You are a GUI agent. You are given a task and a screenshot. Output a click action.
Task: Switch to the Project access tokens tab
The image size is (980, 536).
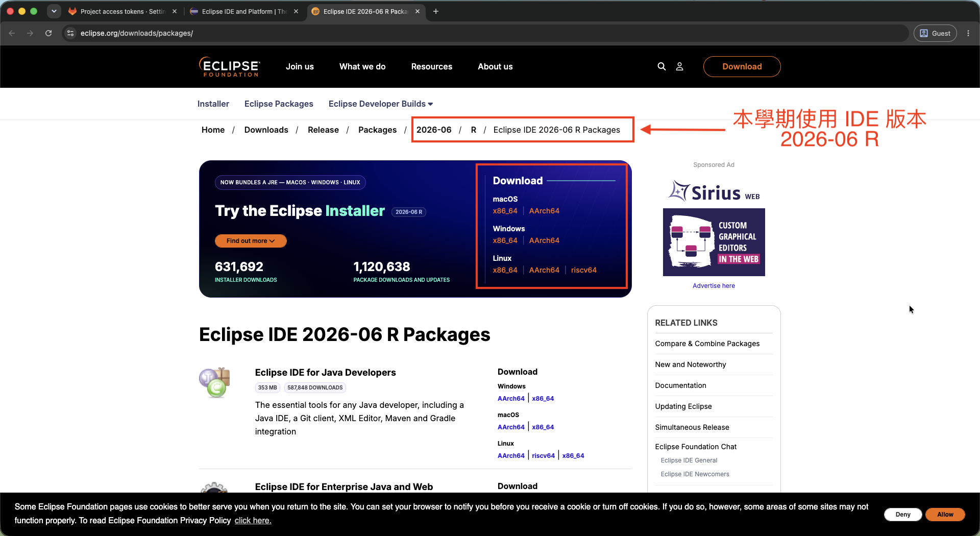pos(122,11)
